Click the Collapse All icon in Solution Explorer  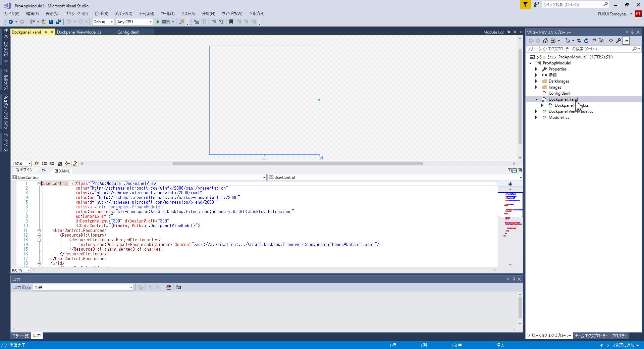pyautogui.click(x=594, y=41)
